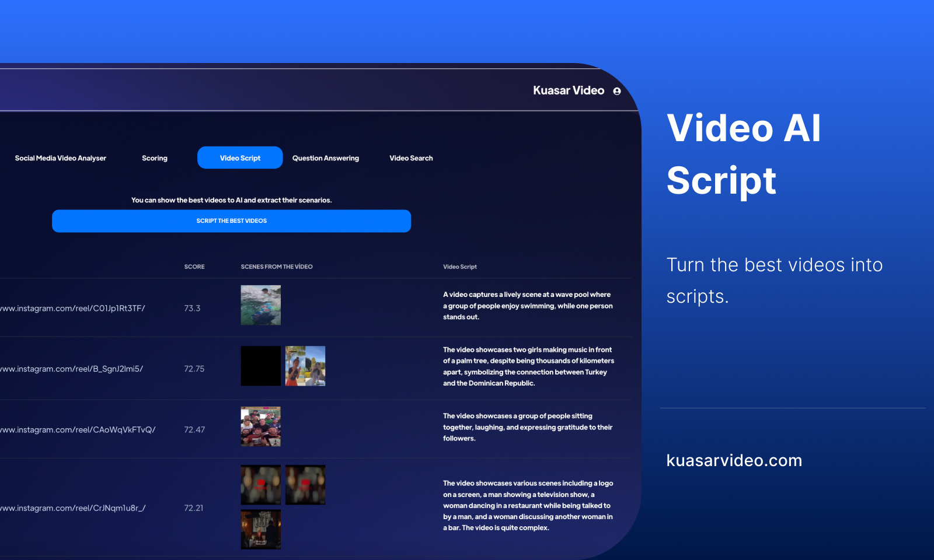The height and width of the screenshot is (560, 934).
Task: Open the reel link B_SgnJ2Imi5
Action: click(x=71, y=369)
